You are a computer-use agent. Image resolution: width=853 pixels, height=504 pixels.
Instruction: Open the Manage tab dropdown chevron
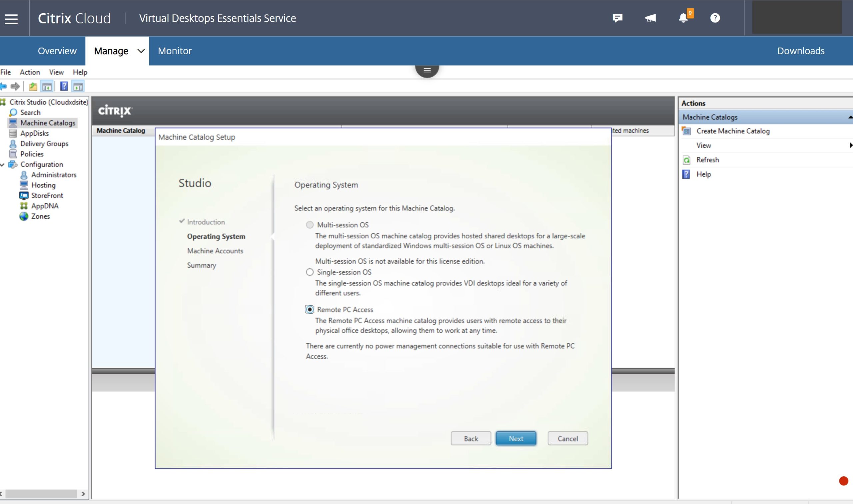[x=141, y=51]
